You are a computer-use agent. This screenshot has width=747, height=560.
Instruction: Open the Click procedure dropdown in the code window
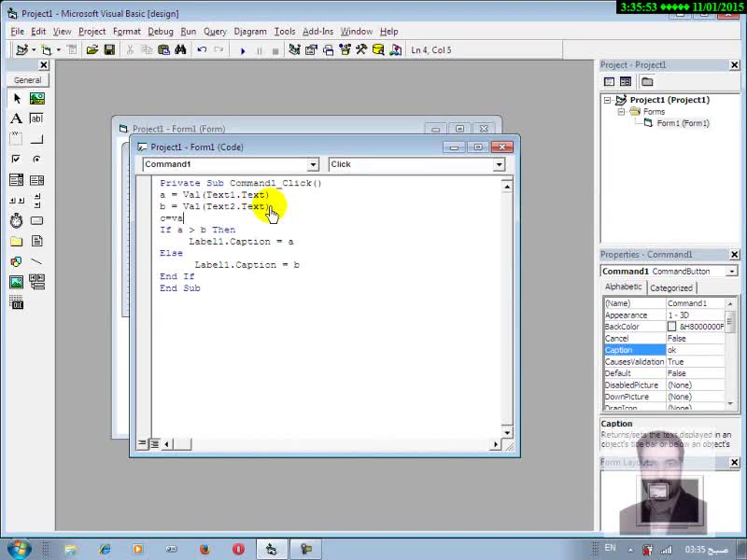tap(499, 164)
